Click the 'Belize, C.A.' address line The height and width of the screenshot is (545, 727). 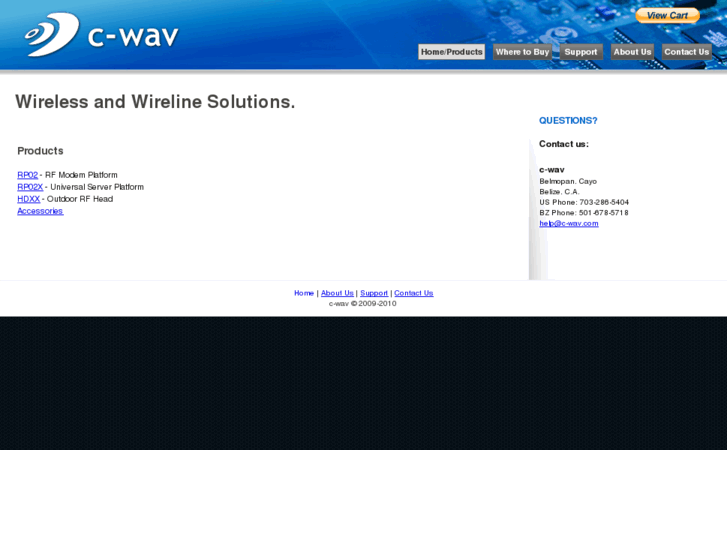(x=559, y=192)
